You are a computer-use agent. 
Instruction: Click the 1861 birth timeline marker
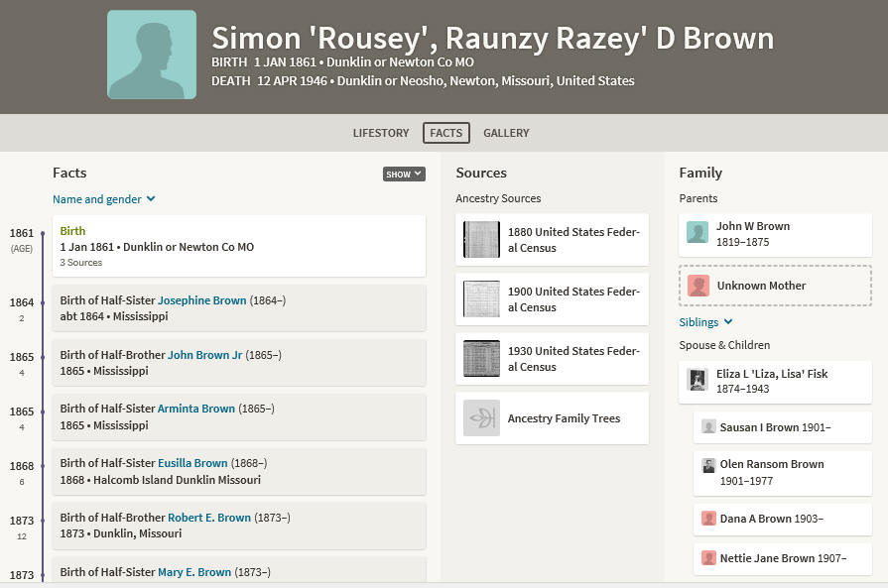(43, 233)
